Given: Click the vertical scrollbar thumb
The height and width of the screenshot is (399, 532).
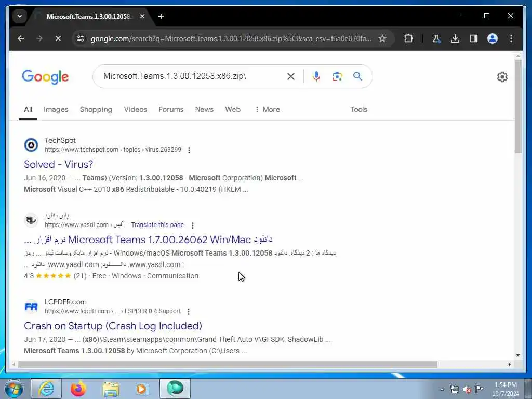Looking at the screenshot, I should point(518,106).
